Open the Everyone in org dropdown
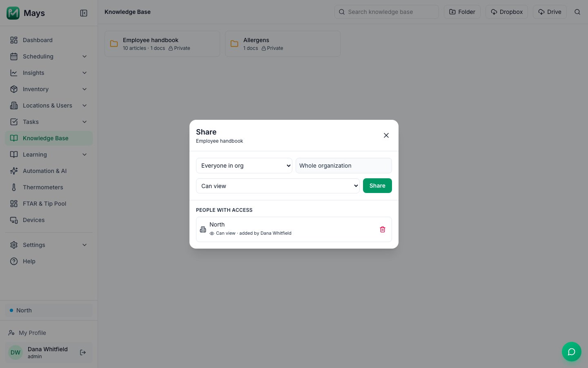The width and height of the screenshot is (588, 368). point(244,166)
